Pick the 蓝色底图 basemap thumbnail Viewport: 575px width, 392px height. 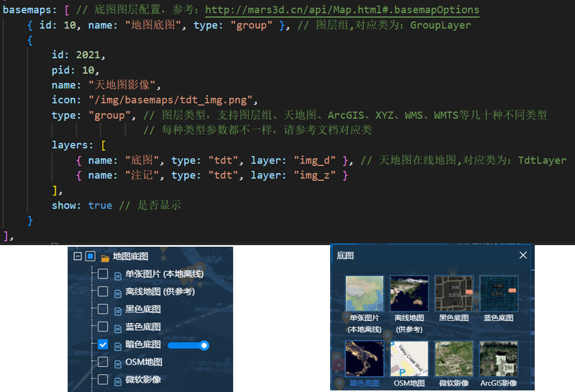[498, 293]
